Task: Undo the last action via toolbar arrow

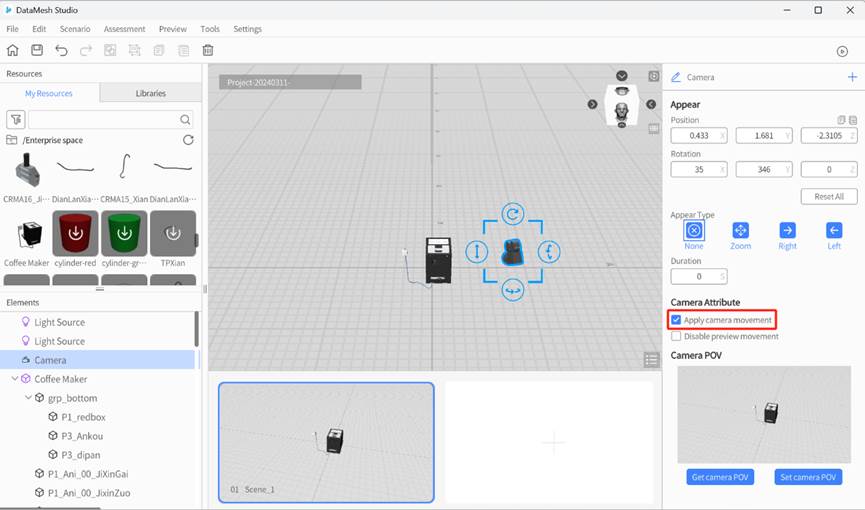Action: coord(62,50)
